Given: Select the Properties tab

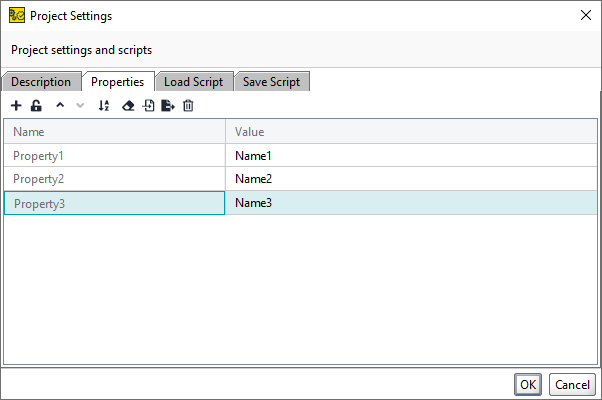Looking at the screenshot, I should tap(118, 82).
